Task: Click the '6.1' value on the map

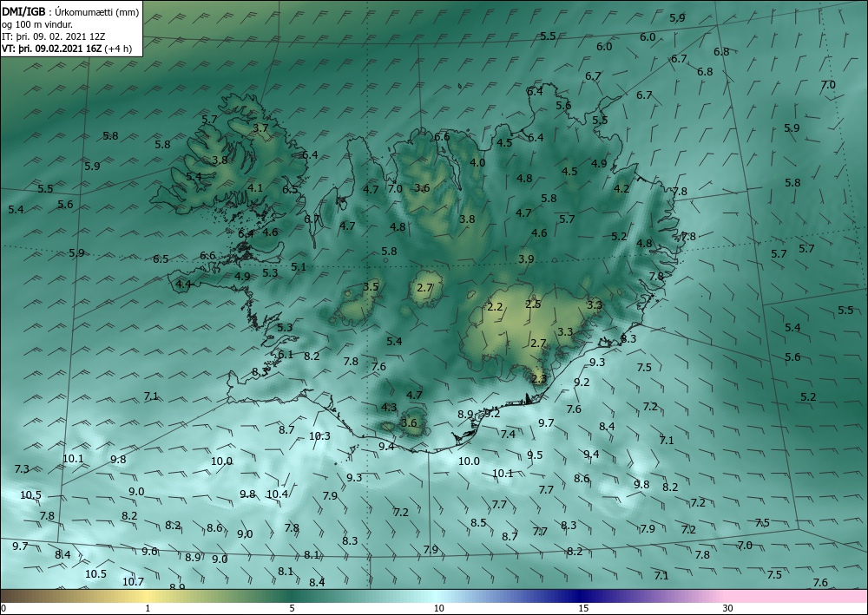Action: [x=286, y=355]
